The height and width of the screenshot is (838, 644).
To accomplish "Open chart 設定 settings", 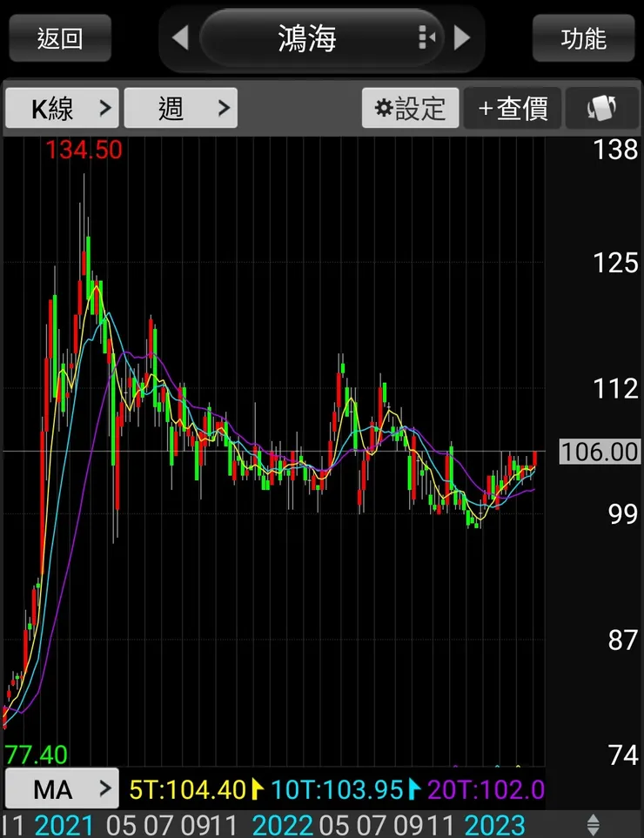I will 411,108.
